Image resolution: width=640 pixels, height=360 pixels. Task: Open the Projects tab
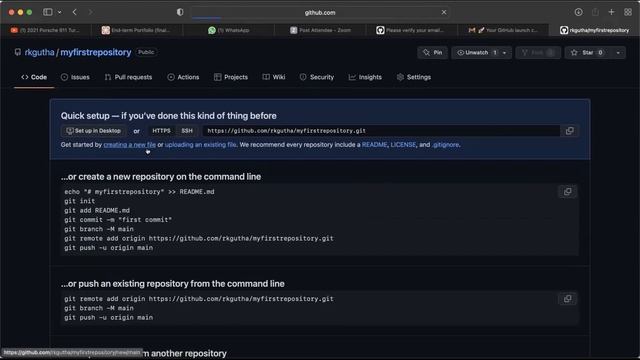tap(231, 77)
